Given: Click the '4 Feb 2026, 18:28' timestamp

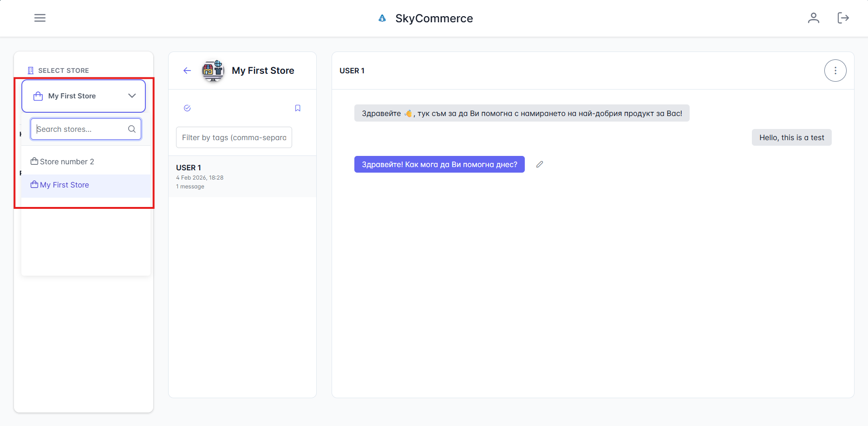Looking at the screenshot, I should click(200, 178).
